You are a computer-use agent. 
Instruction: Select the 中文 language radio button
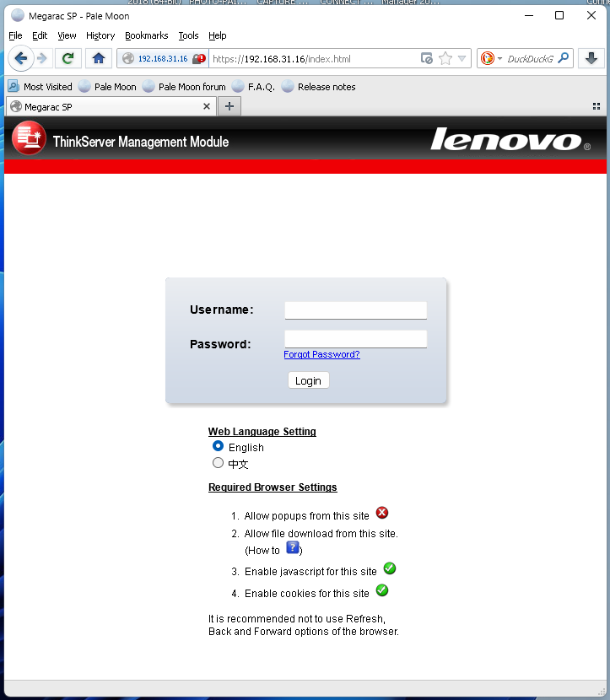(x=218, y=463)
